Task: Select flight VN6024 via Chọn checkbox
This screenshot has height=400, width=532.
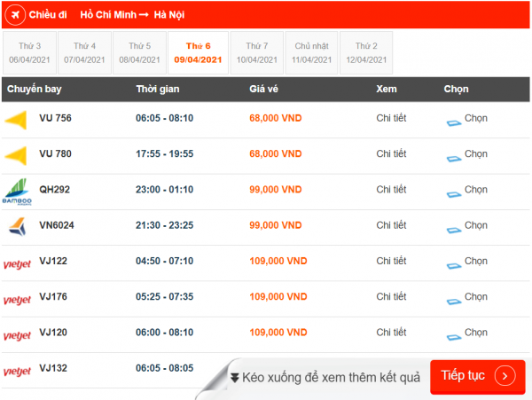Action: (x=454, y=230)
